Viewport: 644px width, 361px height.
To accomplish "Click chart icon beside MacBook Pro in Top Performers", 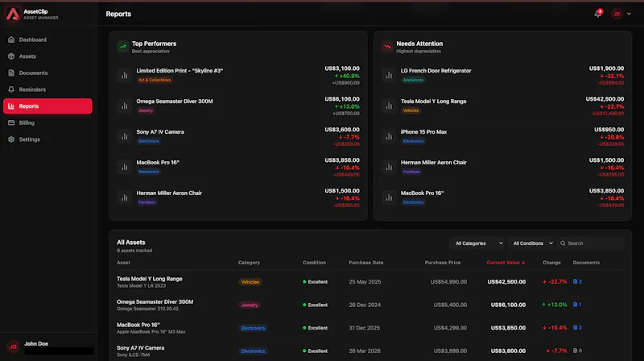I will (x=124, y=167).
